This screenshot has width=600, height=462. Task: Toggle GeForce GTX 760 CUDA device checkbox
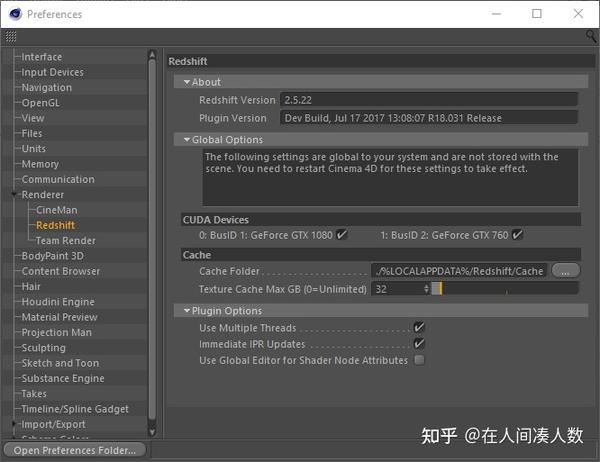[517, 235]
